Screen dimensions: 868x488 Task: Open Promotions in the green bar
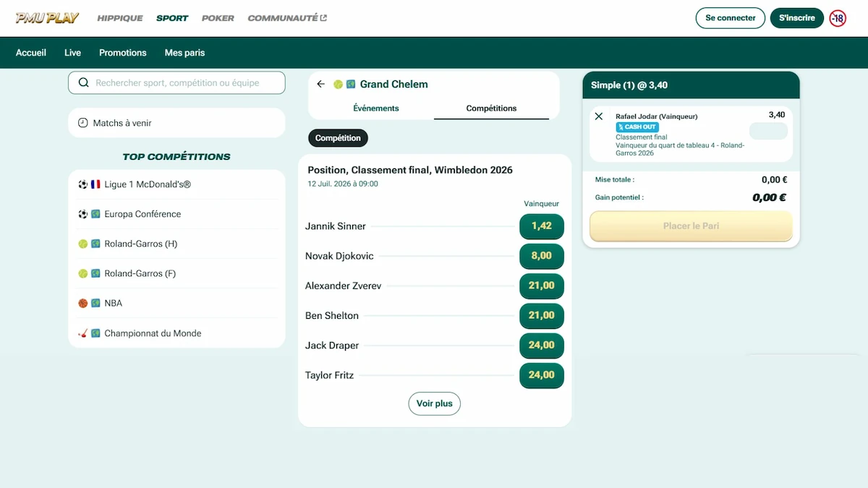(x=123, y=53)
